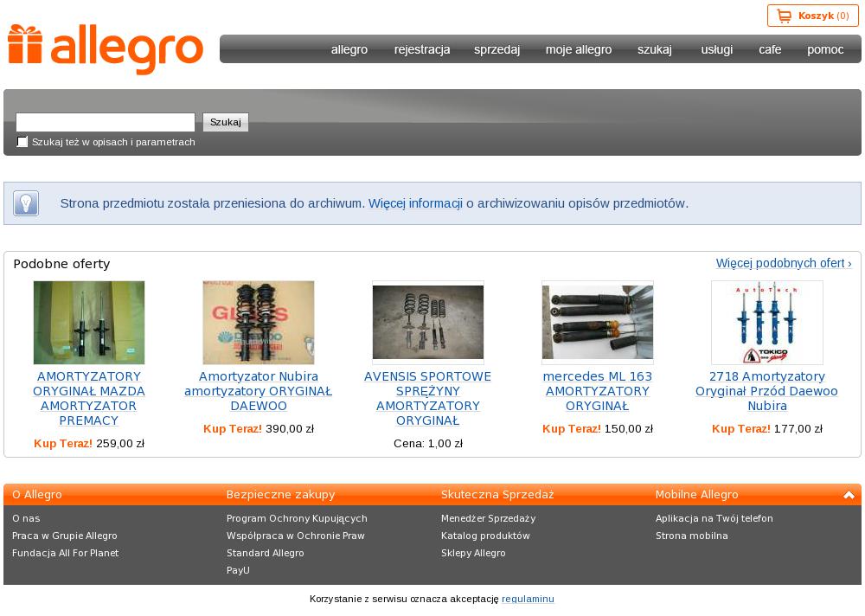The image size is (865, 616).
Task: Open the rejestracja menu item
Action: click(422, 49)
